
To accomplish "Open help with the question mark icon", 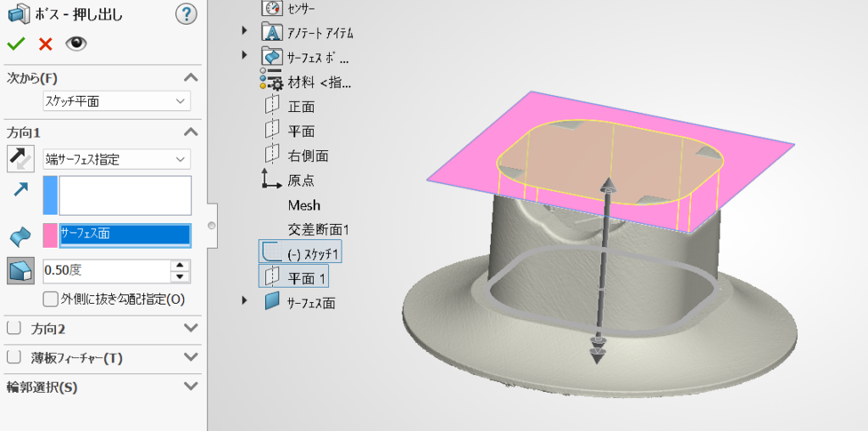I will (186, 14).
